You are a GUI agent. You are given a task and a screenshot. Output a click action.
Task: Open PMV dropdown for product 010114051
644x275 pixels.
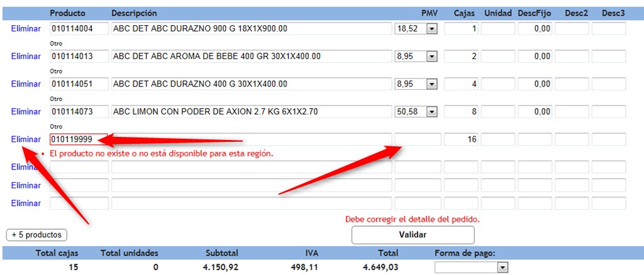(x=431, y=84)
